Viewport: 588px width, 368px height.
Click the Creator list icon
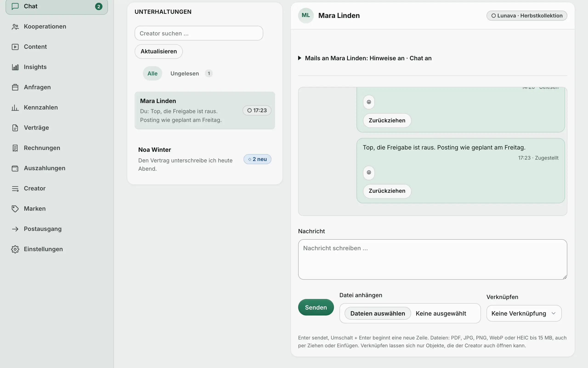pyautogui.click(x=15, y=188)
